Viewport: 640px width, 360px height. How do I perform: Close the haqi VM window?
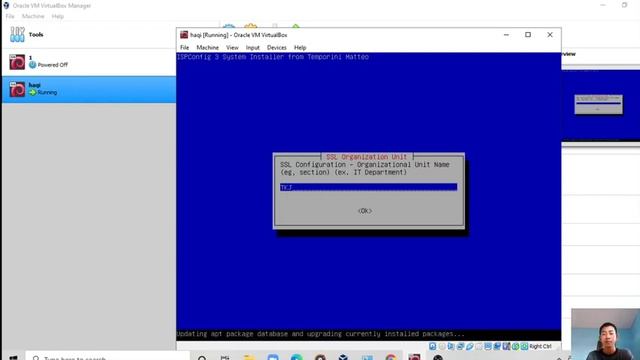click(550, 35)
